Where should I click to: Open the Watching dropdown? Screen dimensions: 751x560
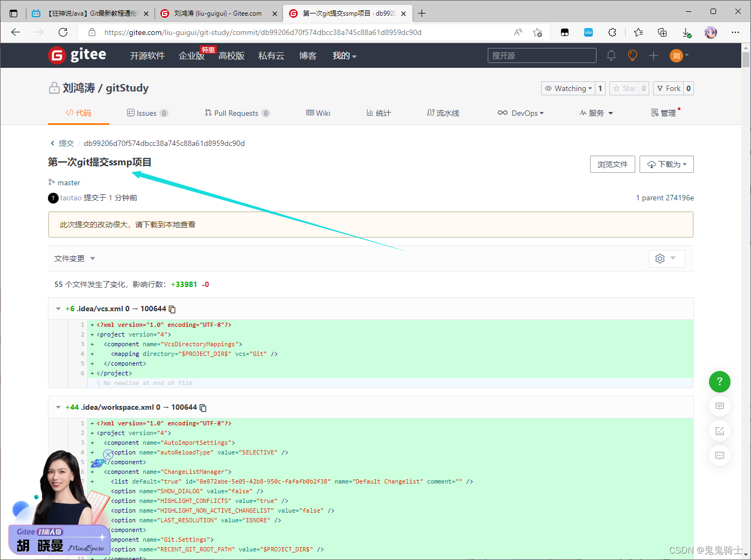(568, 88)
